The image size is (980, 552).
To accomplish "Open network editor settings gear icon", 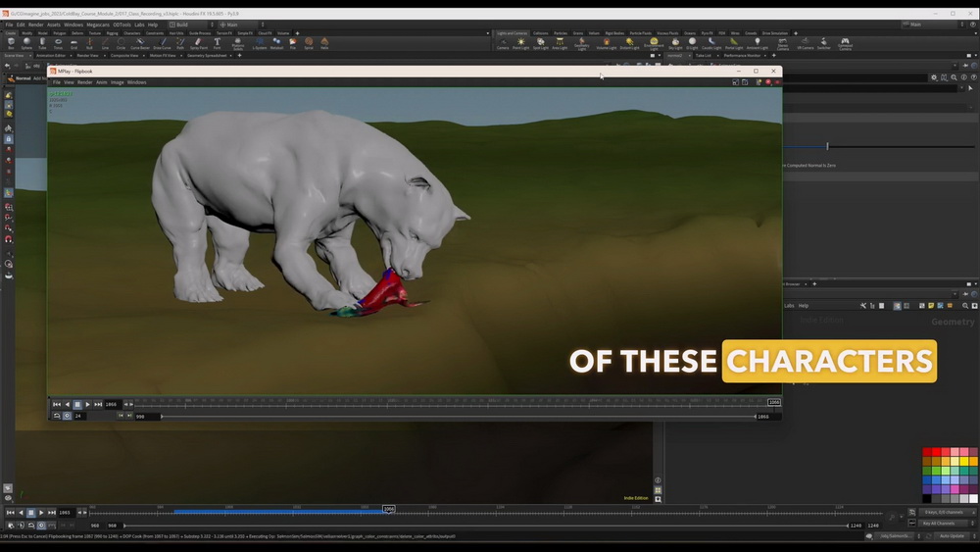I will point(934,77).
